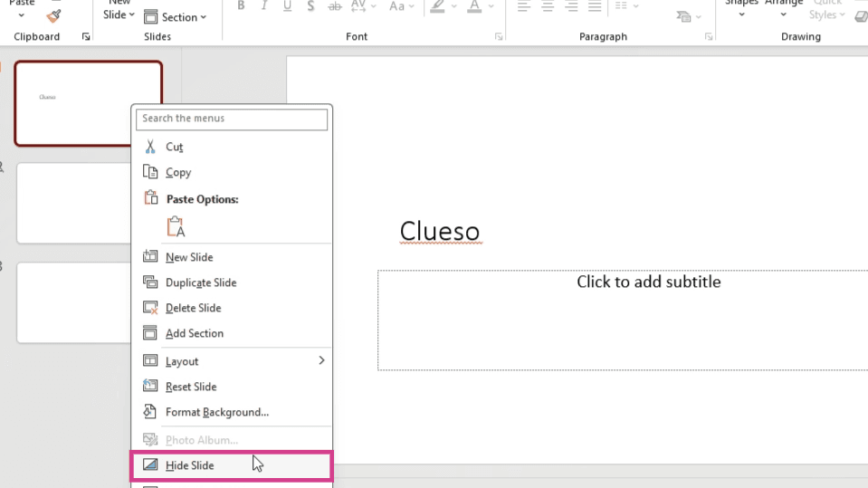
Task: Click the Click to add subtitle placeholder
Action: pyautogui.click(x=623, y=320)
